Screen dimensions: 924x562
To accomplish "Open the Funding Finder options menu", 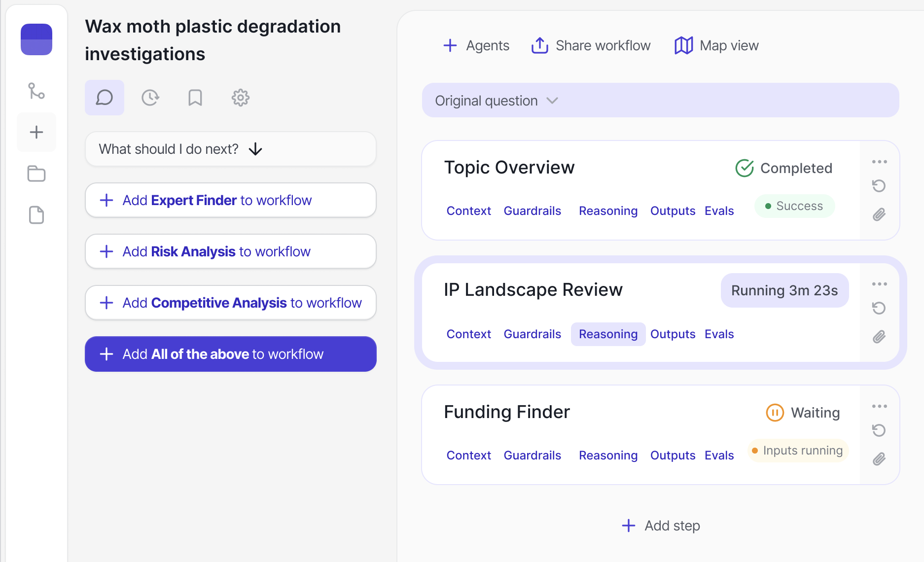I will pyautogui.click(x=879, y=406).
